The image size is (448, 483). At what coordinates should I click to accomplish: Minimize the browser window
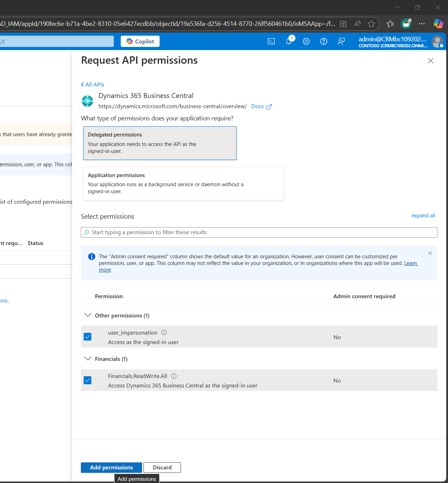pos(397,7)
